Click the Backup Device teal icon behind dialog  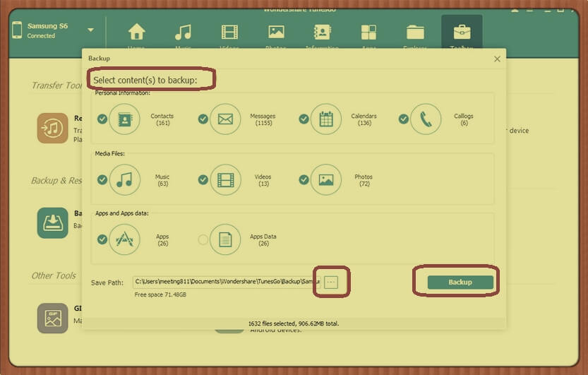[x=52, y=222]
